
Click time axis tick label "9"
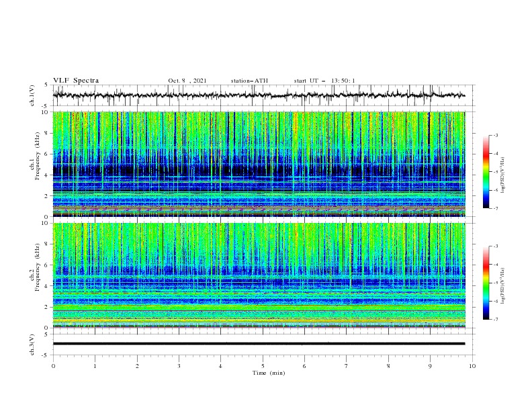(x=430, y=366)
